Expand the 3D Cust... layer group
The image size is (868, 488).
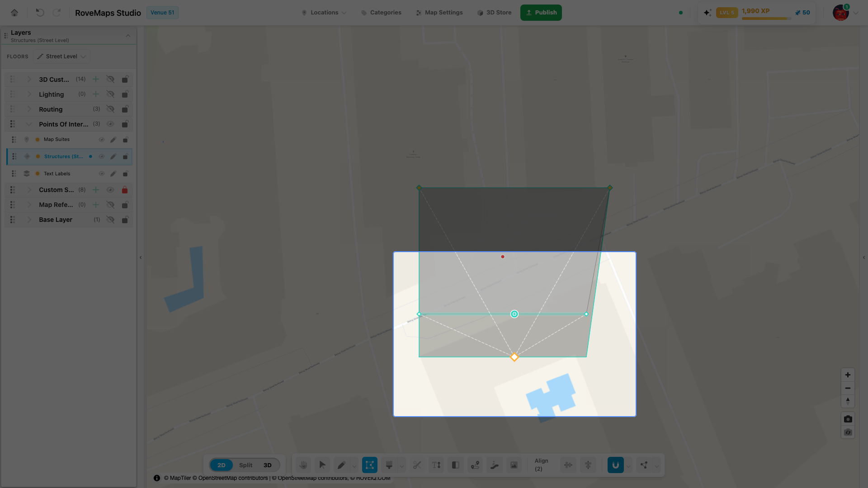[x=29, y=80]
